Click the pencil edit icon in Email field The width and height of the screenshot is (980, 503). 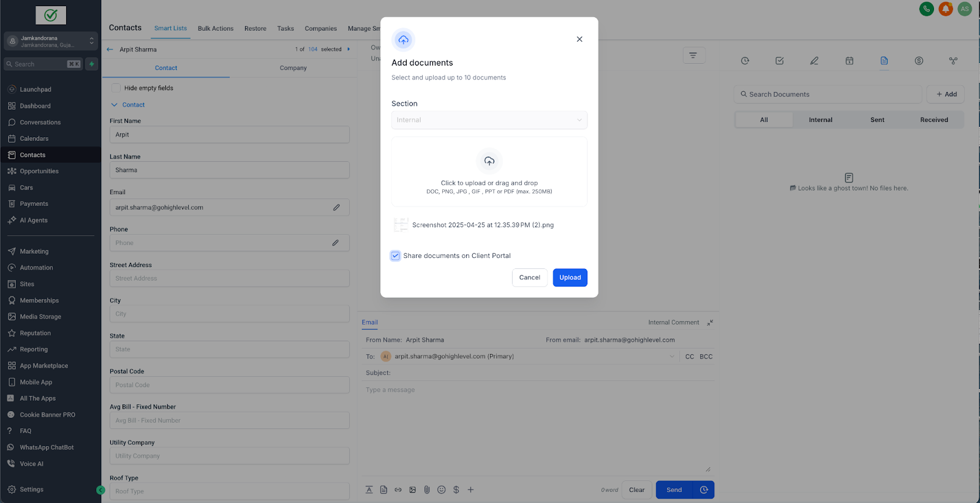(336, 207)
